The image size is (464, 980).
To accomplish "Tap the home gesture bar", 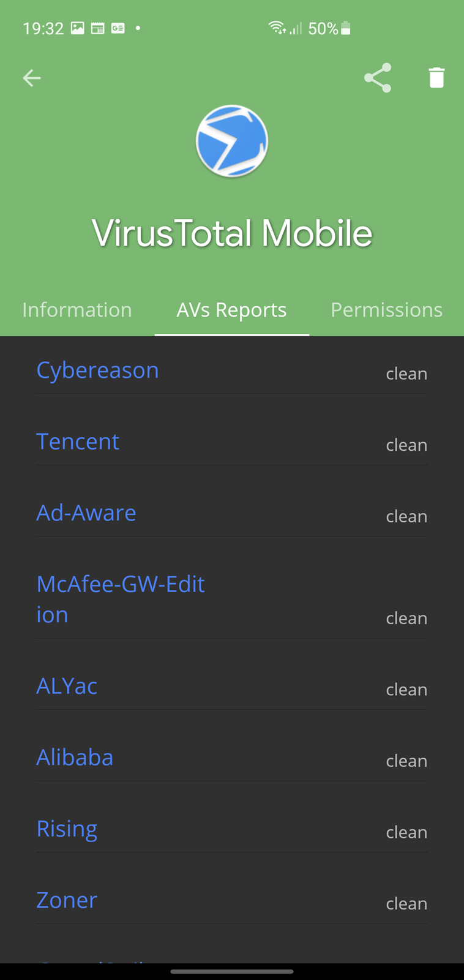I will 232,971.
